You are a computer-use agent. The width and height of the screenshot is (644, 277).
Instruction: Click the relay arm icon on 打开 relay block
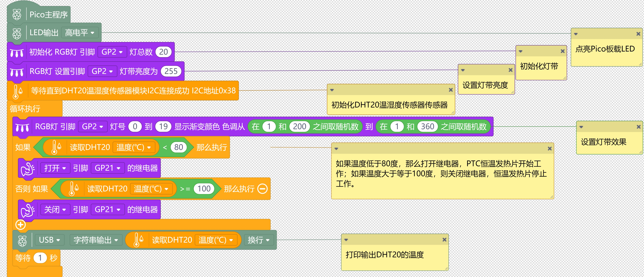[28, 169]
